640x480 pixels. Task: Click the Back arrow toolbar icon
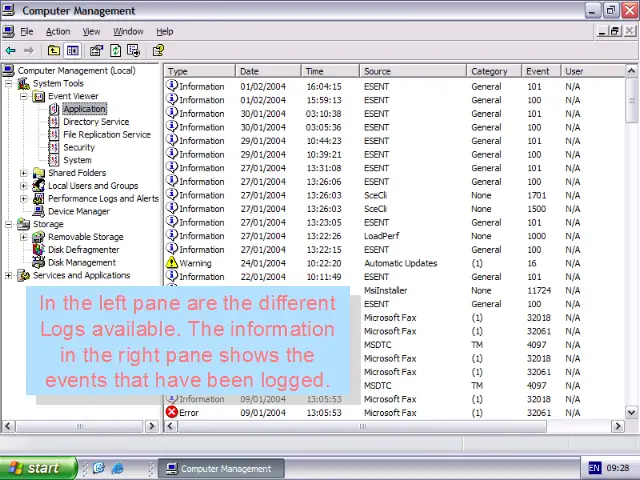coord(11,50)
